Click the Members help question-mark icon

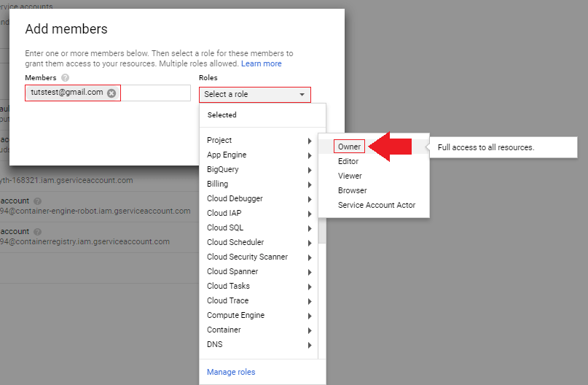pos(66,78)
